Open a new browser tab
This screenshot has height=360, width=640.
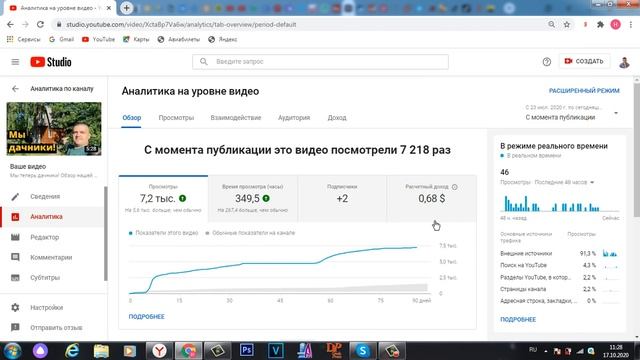click(127, 8)
